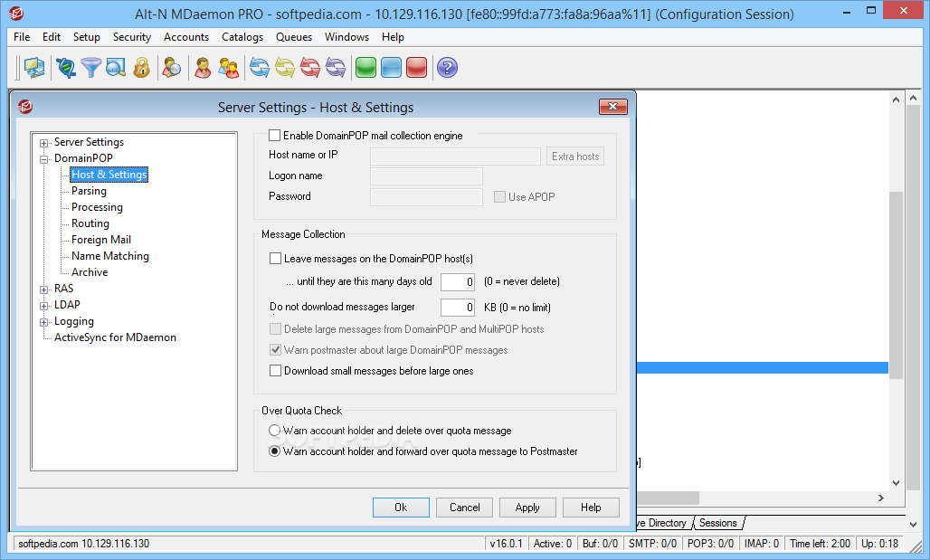
Task: Toggle the Use APOP checkbox
Action: (500, 196)
